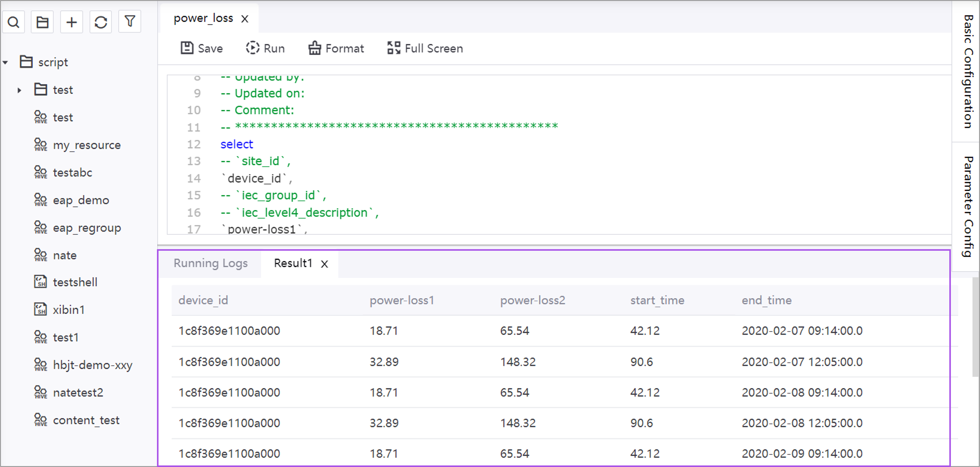The width and height of the screenshot is (980, 467).
Task: Click the results vertical scrollbar
Action: pyautogui.click(x=975, y=327)
